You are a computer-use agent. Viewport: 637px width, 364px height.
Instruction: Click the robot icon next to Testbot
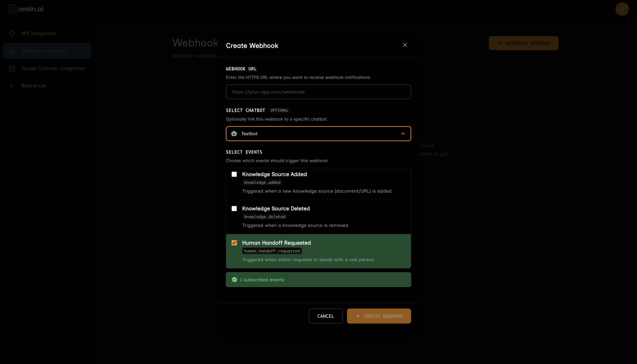234,134
